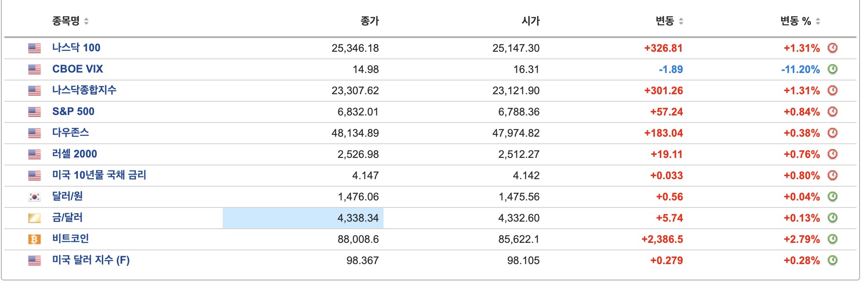The height and width of the screenshot is (284, 868).
Task: Click the 85,622.1 opening price cell
Action: pyautogui.click(x=519, y=239)
